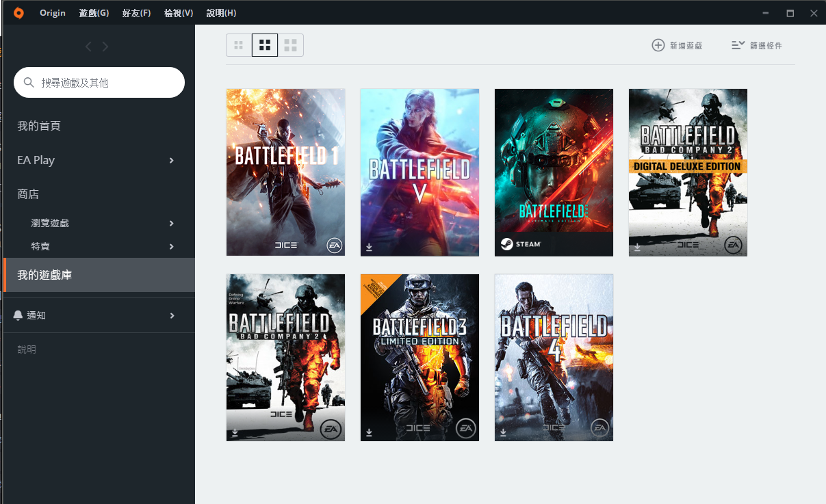
Task: Open Battlefield 1 game tile
Action: pyautogui.click(x=285, y=172)
